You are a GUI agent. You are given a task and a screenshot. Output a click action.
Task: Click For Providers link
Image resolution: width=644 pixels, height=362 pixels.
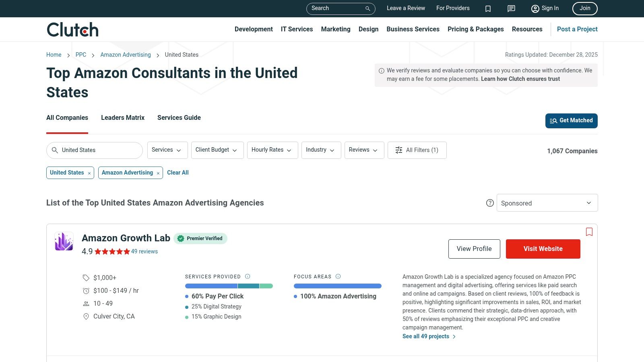click(453, 8)
